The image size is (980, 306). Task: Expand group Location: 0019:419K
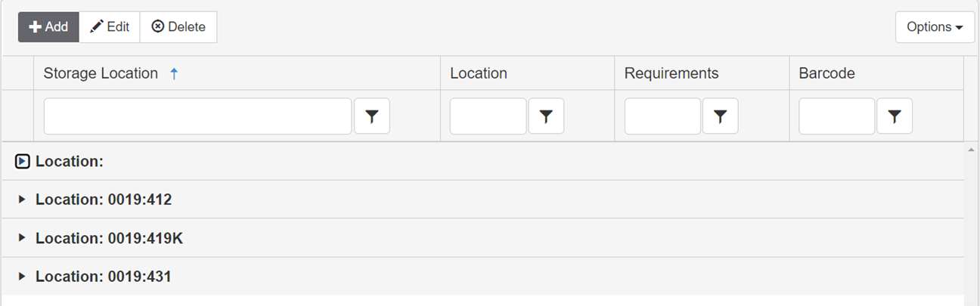[22, 238]
